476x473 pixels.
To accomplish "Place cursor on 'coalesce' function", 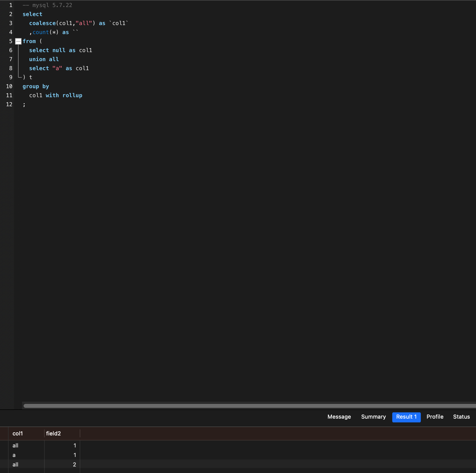I will [x=42, y=23].
